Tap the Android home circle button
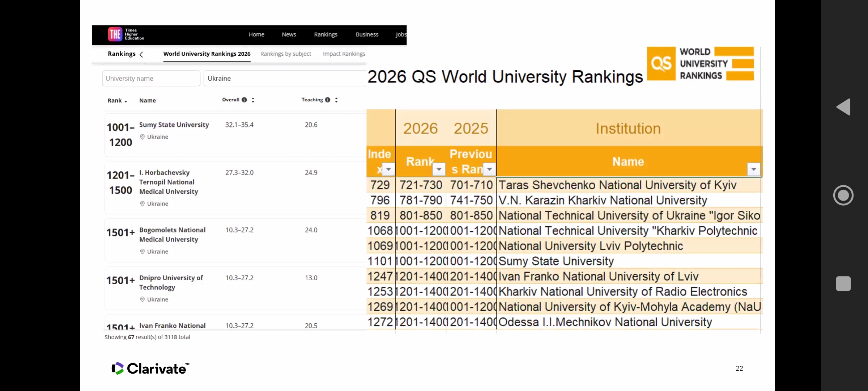Screen dimensions: 868x391 [x=843, y=195]
